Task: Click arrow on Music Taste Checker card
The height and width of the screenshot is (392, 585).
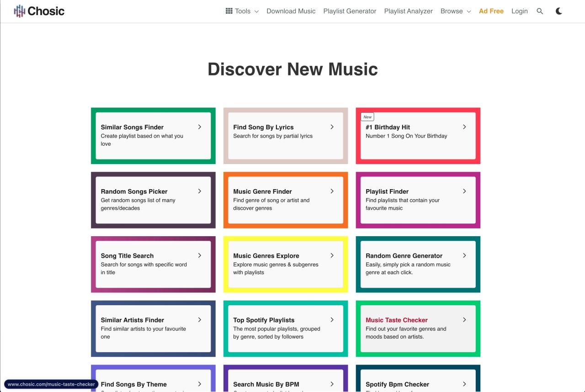Action: click(464, 320)
